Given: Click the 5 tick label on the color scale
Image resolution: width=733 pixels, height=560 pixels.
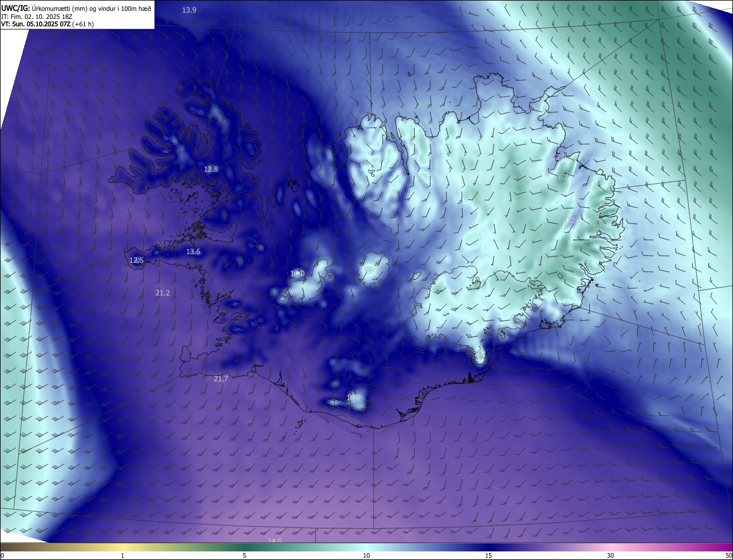Looking at the screenshot, I should click(245, 555).
